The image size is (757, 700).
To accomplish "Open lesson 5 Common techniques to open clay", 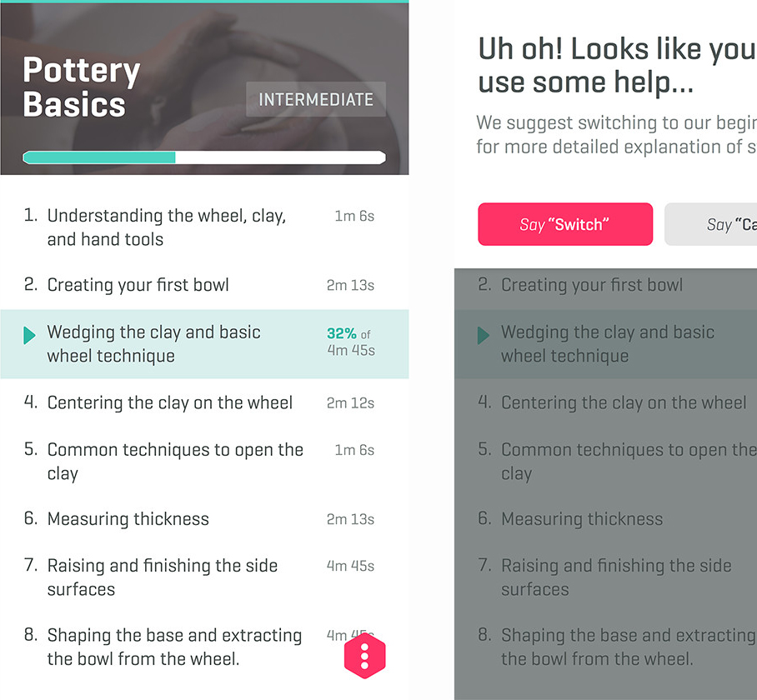I will pos(175,462).
